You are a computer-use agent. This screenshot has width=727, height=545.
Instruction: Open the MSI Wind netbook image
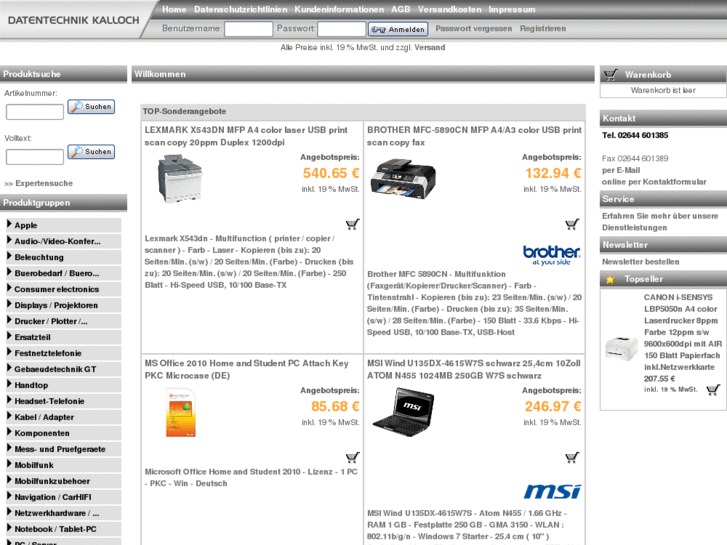pos(403,413)
